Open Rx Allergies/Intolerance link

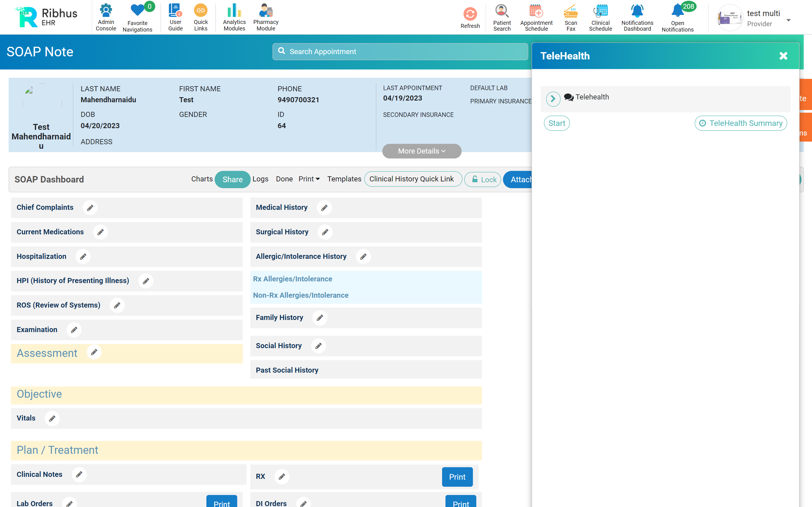tap(292, 279)
